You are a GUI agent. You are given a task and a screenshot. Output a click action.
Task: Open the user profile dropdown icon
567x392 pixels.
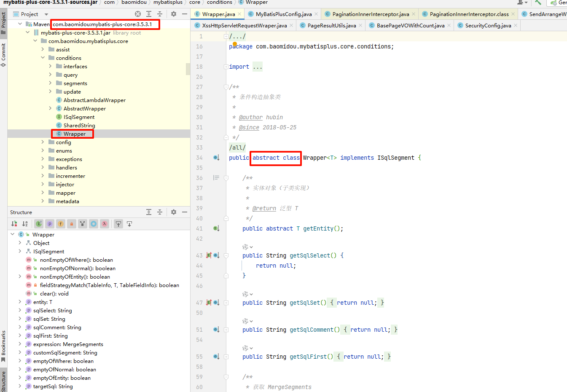[522, 2]
